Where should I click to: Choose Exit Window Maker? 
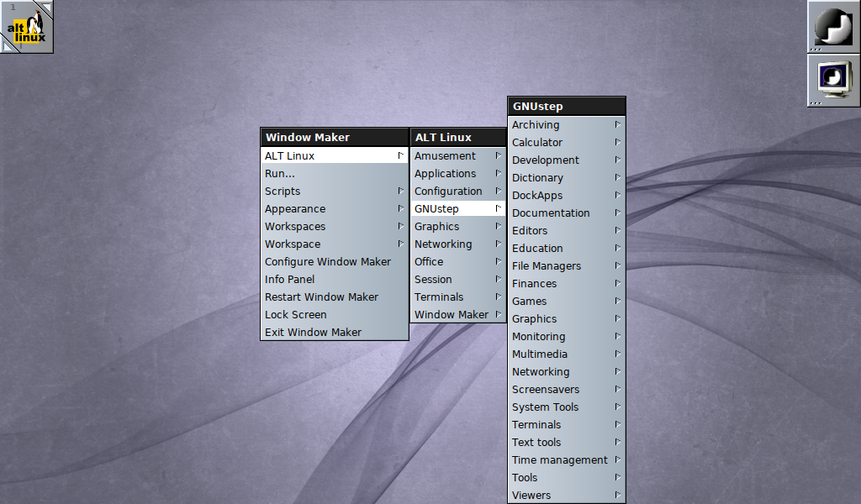point(335,332)
